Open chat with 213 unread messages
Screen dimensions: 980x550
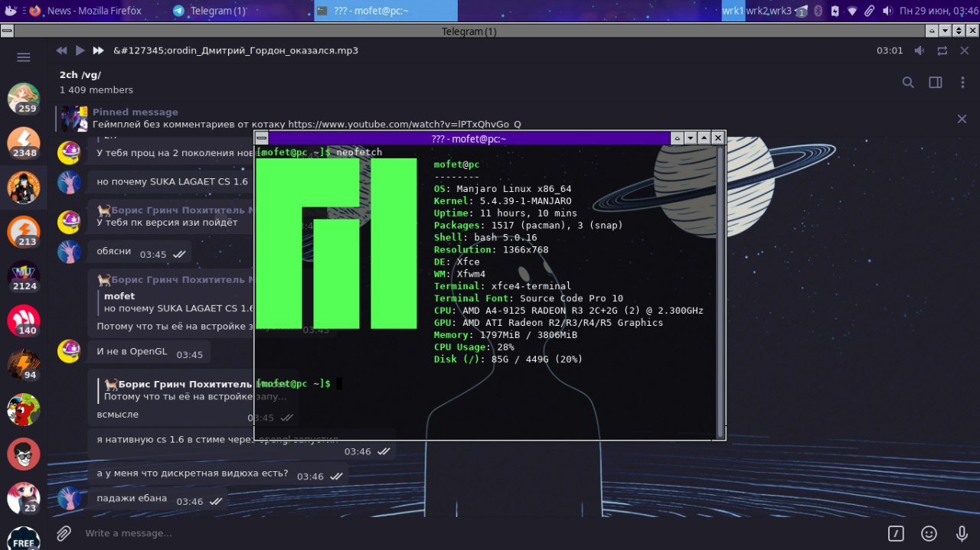24,232
